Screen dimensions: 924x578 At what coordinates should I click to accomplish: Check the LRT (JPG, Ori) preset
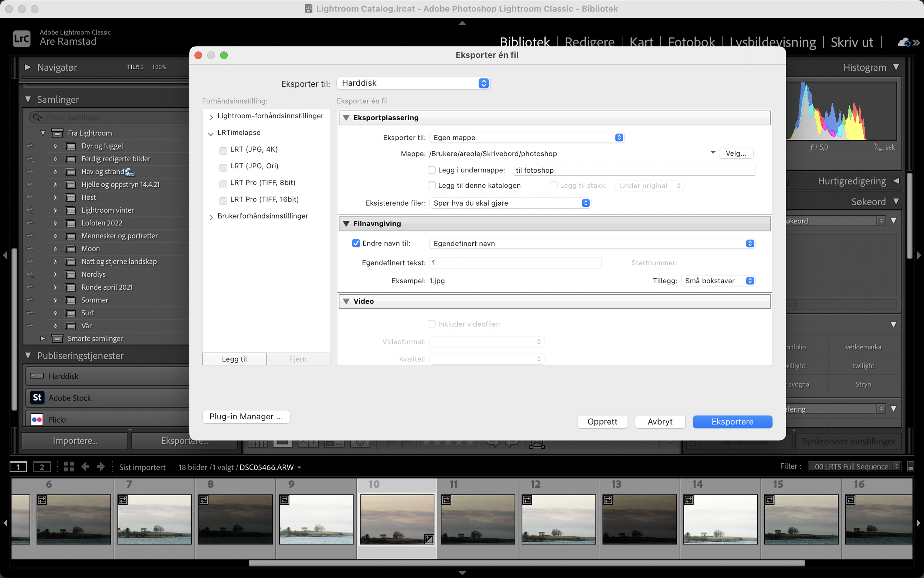(223, 168)
